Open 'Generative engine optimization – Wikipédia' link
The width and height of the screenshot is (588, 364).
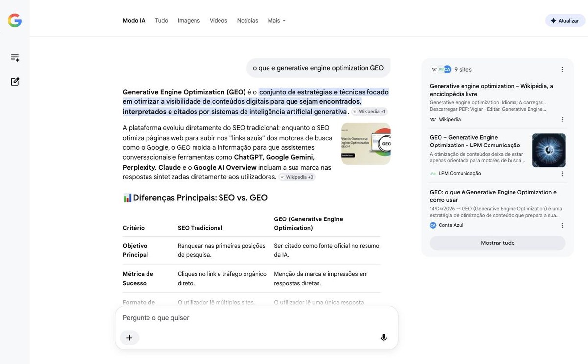(x=491, y=90)
